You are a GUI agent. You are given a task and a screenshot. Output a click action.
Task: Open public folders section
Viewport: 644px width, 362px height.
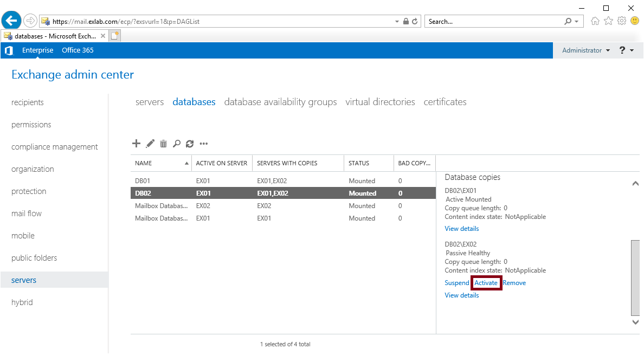click(34, 257)
